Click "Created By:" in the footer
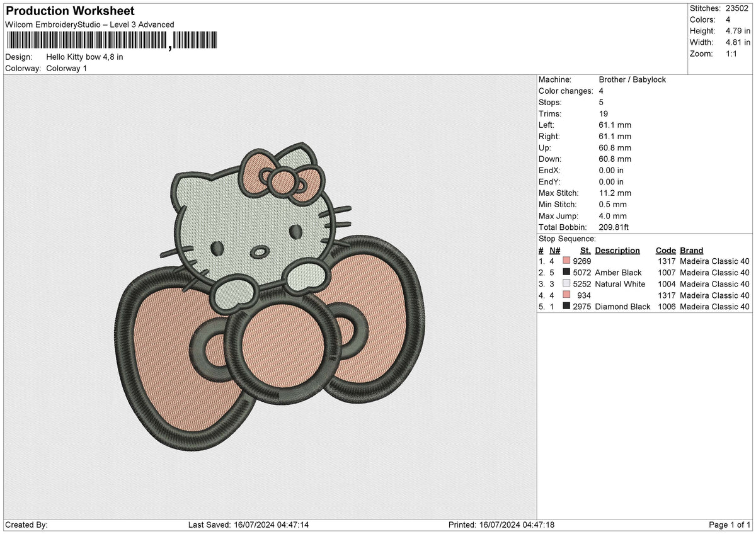This screenshot has height=534, width=756. point(26,525)
